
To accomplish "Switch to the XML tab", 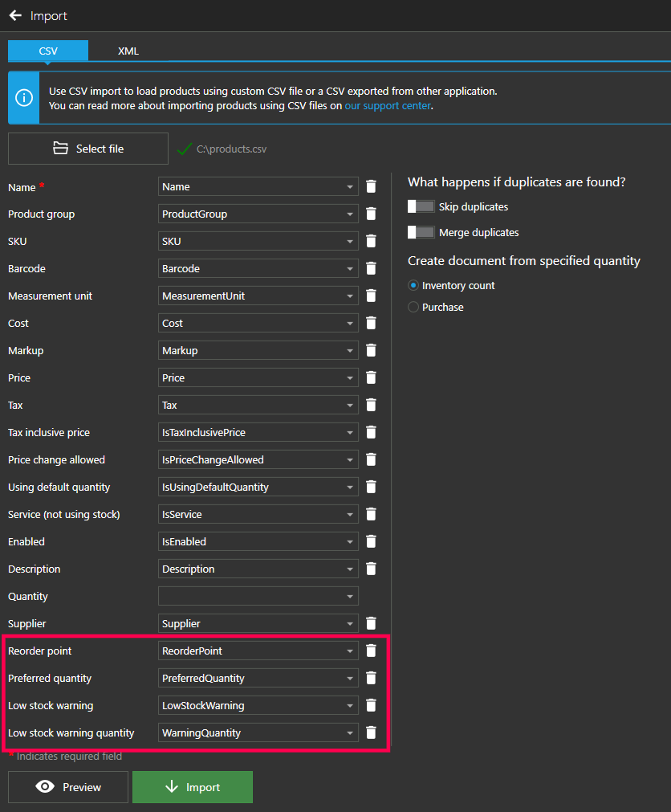I will point(128,51).
